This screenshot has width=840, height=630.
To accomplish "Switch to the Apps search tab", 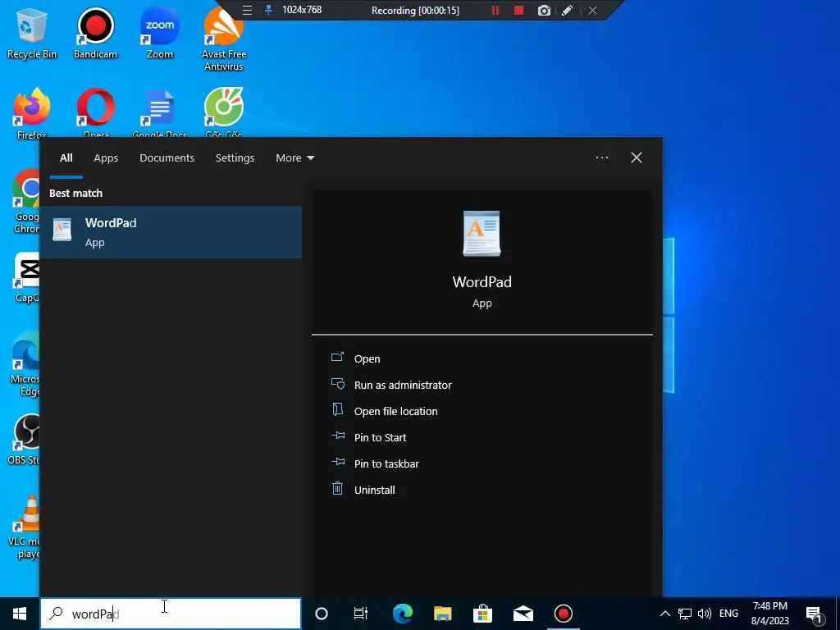I will (x=106, y=158).
